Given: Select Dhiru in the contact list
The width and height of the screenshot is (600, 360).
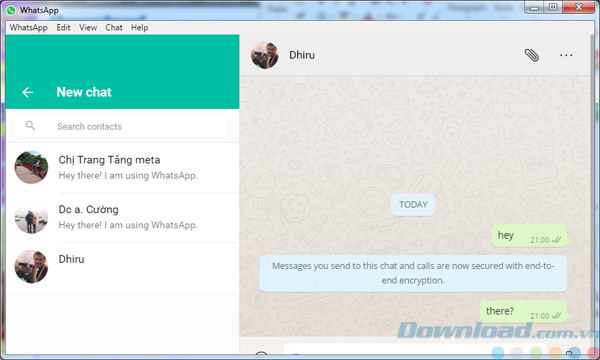Looking at the screenshot, I should point(122,267).
